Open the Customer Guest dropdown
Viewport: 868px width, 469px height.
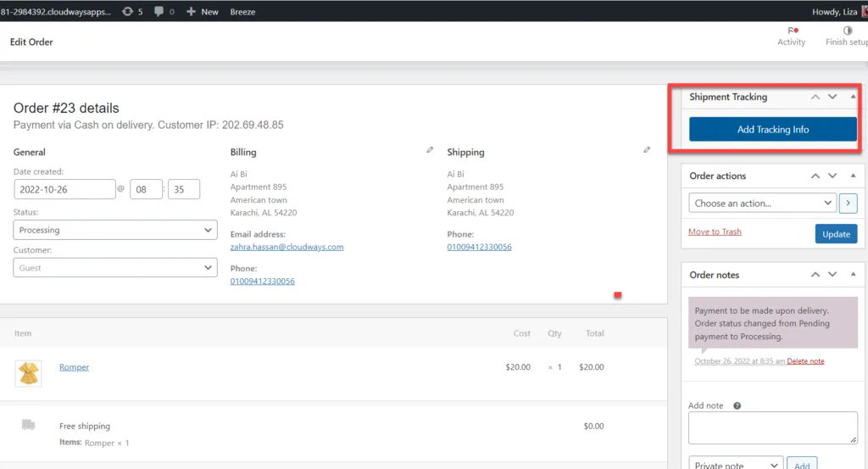(115, 268)
